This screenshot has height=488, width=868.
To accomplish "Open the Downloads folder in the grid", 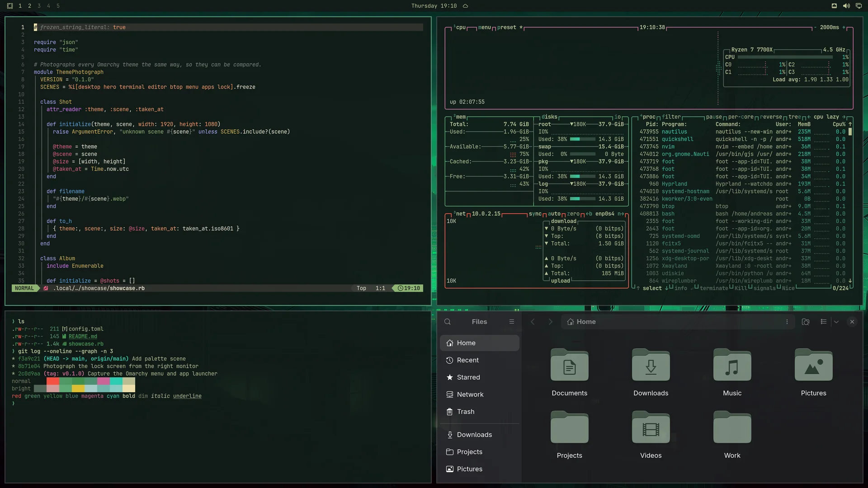I will click(x=651, y=373).
